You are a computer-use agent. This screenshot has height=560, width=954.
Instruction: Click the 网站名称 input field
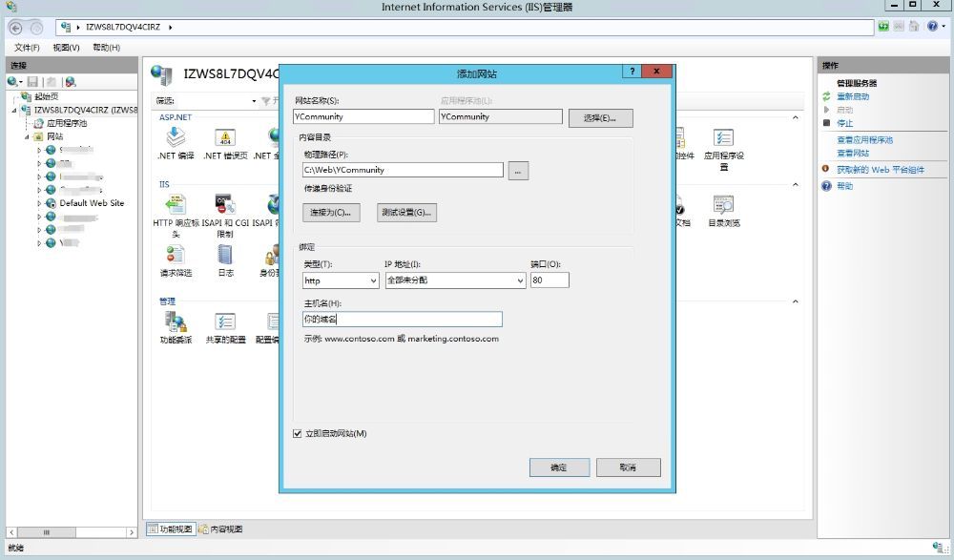pyautogui.click(x=363, y=116)
